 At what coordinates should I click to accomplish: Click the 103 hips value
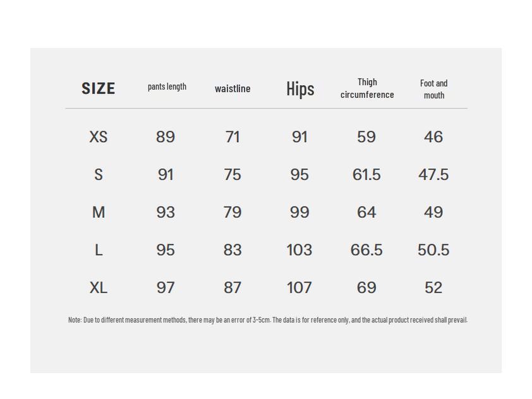coord(299,250)
